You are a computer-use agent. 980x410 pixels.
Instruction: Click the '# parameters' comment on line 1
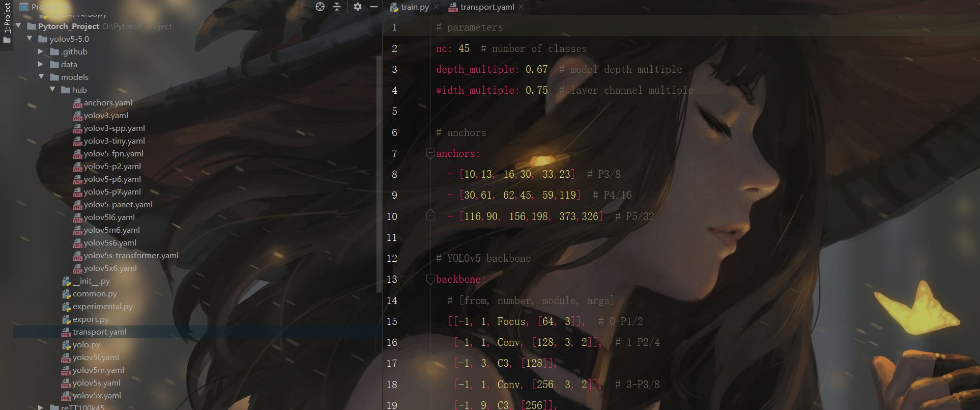[469, 28]
